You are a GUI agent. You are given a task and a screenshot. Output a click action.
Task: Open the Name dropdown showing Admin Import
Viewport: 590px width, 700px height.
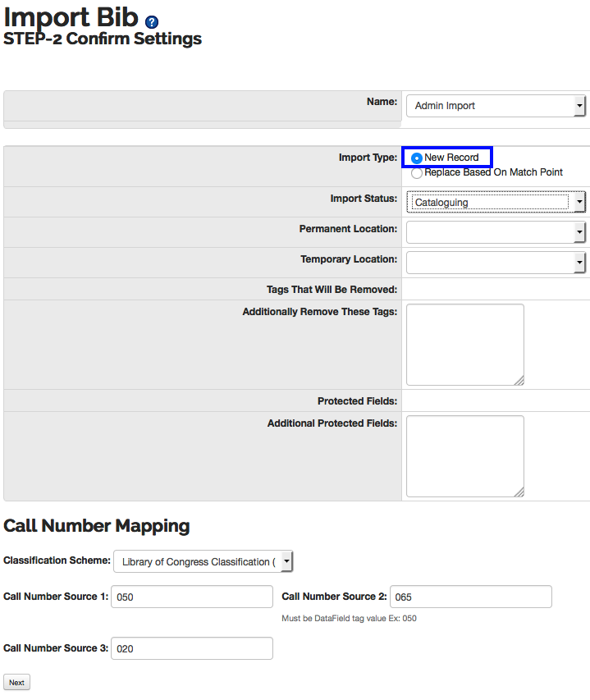(x=496, y=106)
